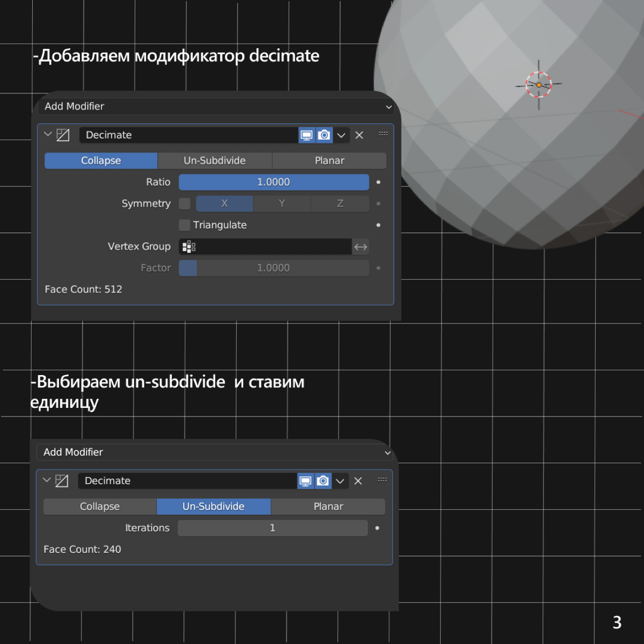This screenshot has height=644, width=644.
Task: Toggle render display on the bottom Decimate modifier
Action: [x=323, y=481]
